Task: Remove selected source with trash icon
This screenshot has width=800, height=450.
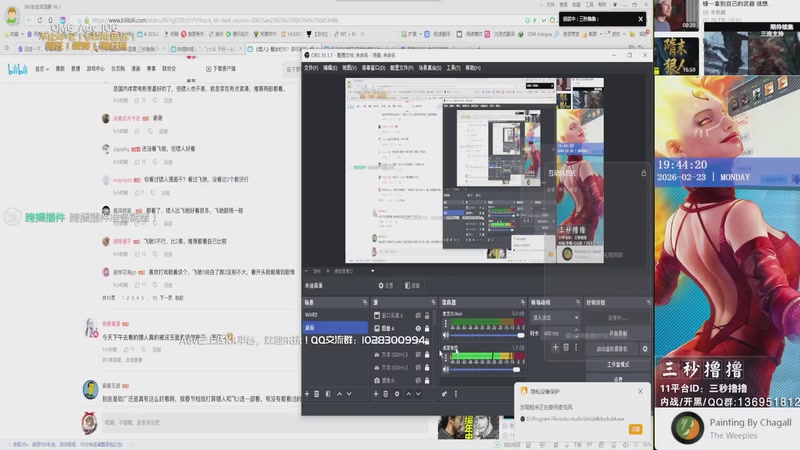Action: tap(386, 394)
